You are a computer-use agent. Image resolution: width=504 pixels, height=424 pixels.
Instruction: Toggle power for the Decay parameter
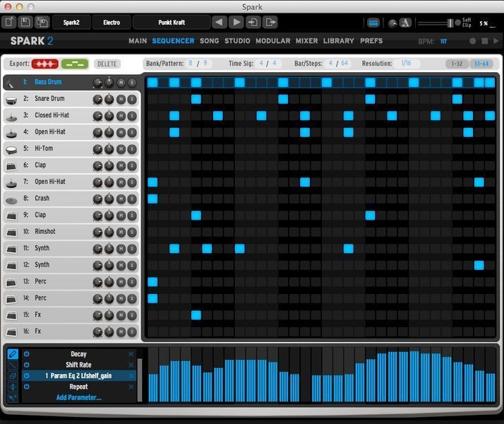27,354
